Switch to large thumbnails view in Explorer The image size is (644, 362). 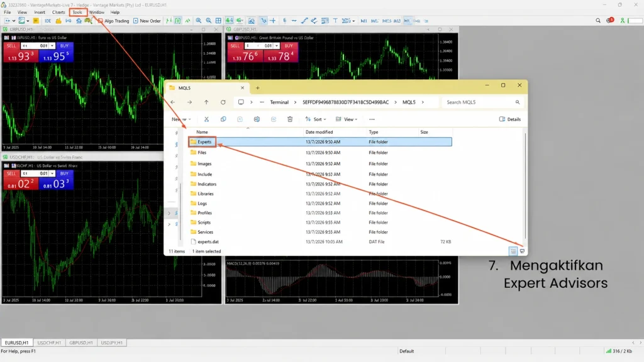tap(522, 251)
